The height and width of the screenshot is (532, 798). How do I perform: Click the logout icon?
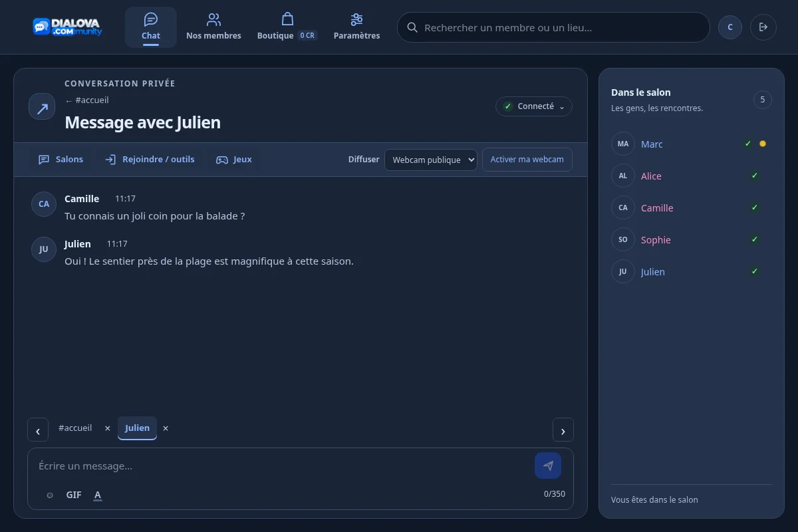pos(763,27)
